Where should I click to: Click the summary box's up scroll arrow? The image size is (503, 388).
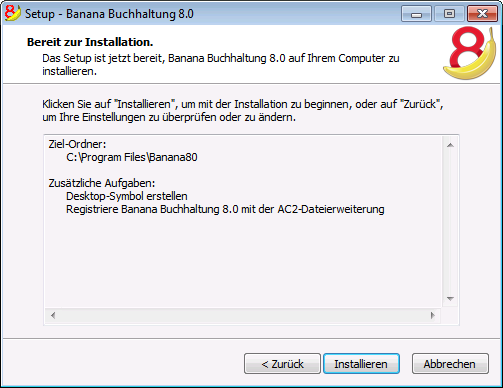[450, 145]
